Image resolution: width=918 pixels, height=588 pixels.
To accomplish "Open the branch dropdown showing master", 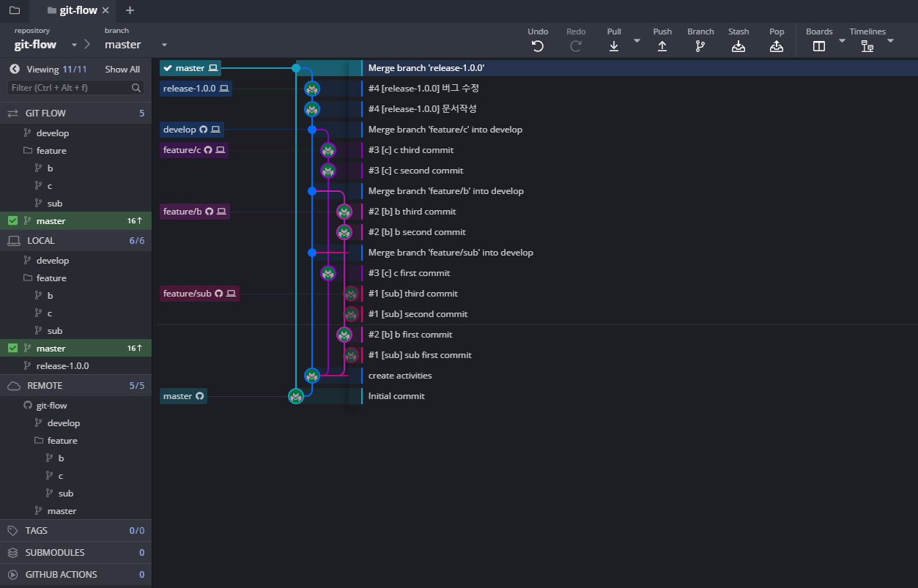I will click(165, 44).
